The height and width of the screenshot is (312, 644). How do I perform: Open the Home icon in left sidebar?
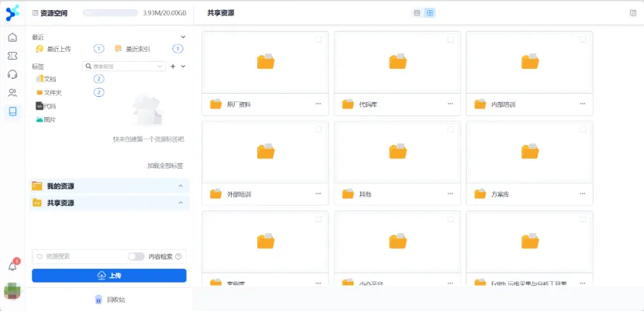pos(12,37)
